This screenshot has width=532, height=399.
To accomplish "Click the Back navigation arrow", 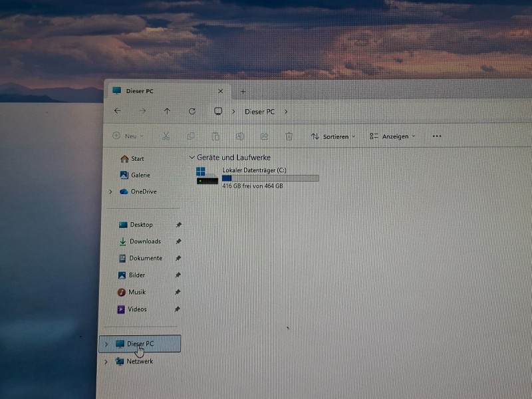I will (x=118, y=111).
